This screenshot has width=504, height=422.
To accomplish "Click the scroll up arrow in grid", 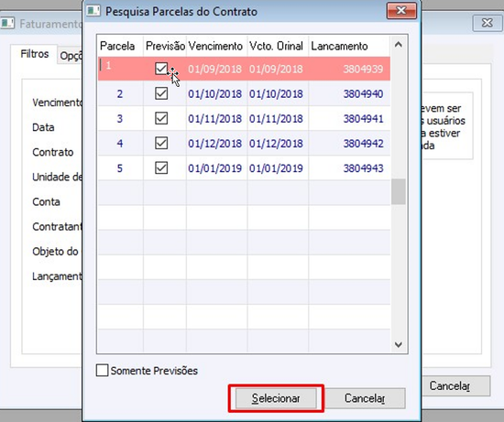I will [x=399, y=45].
